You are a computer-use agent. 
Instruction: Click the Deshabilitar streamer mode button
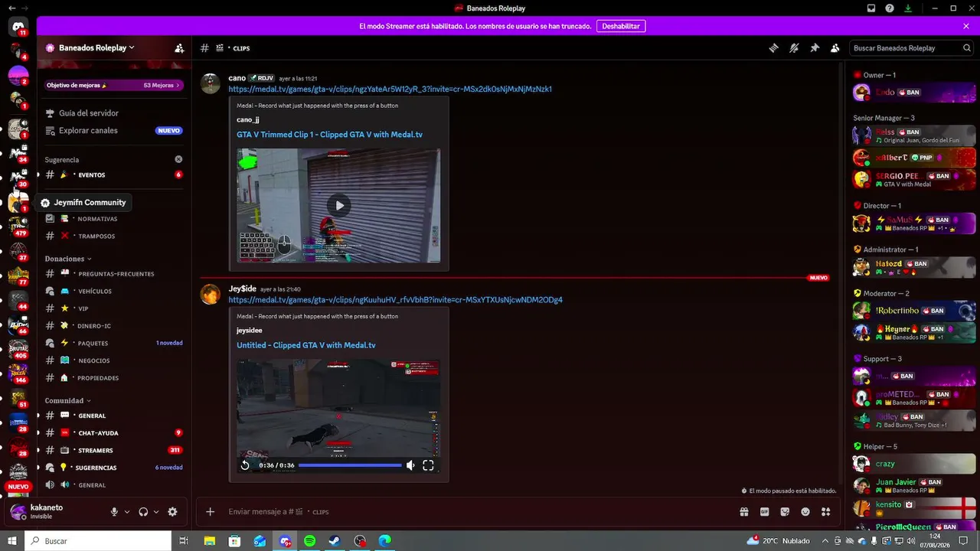click(x=621, y=26)
